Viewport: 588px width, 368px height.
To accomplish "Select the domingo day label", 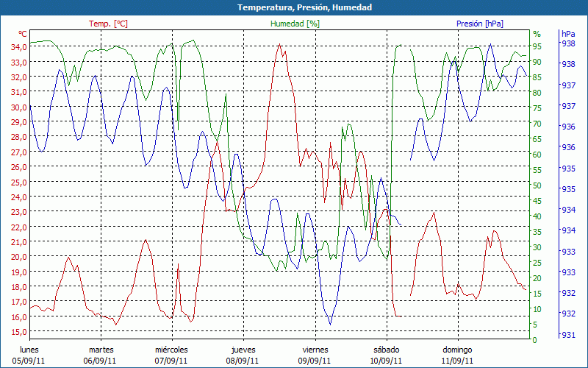I will 457,350.
